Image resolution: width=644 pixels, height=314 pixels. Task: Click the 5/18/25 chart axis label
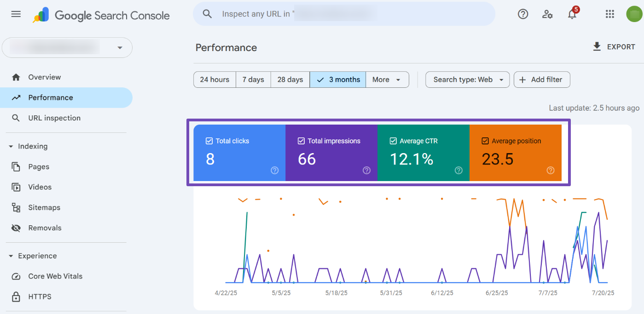pos(336,293)
